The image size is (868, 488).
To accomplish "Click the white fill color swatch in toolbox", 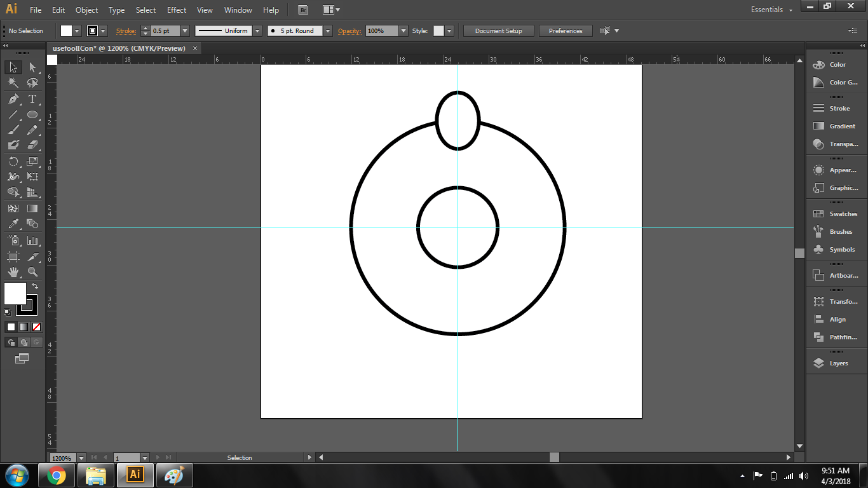I will [15, 293].
